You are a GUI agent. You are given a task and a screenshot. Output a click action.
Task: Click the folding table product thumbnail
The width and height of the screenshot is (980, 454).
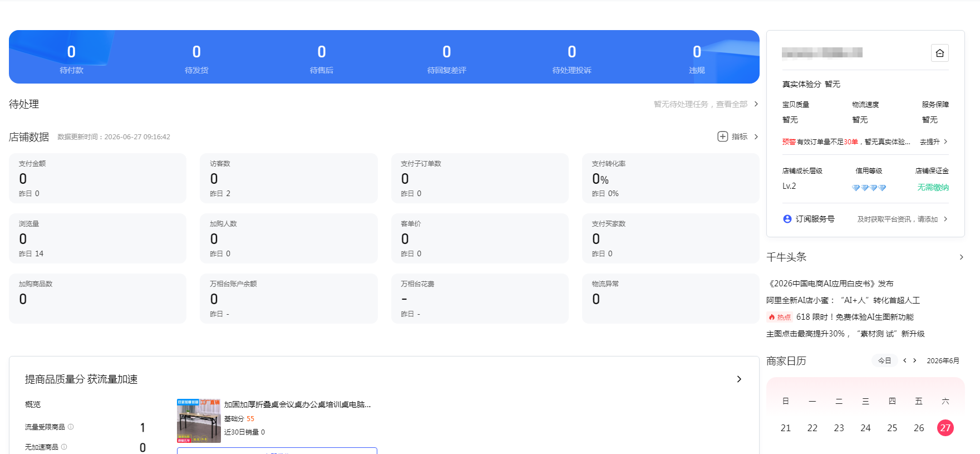pos(199,421)
